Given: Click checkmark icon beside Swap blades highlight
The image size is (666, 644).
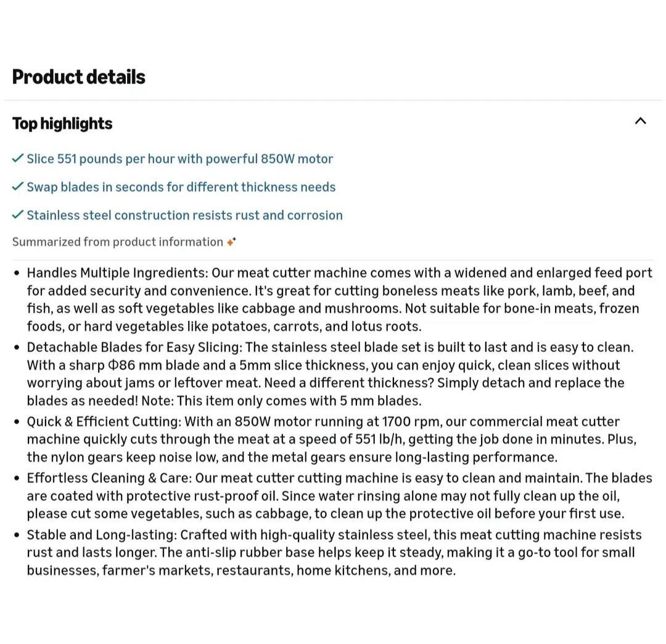Looking at the screenshot, I should point(18,187).
